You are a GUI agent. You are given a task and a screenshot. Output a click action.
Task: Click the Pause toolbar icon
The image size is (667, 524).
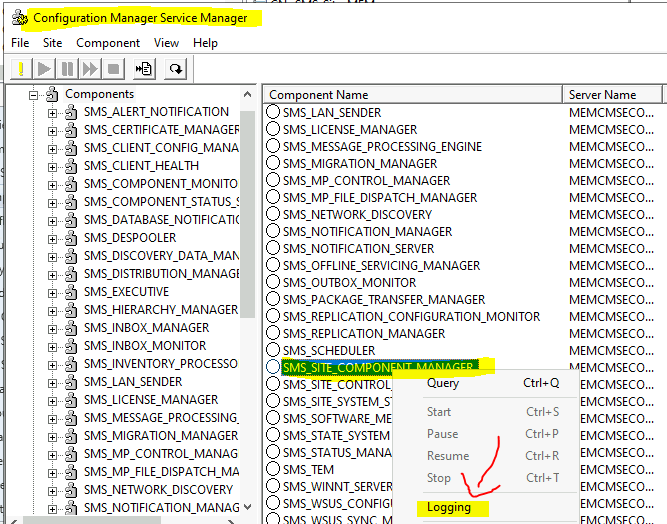pyautogui.click(x=67, y=68)
